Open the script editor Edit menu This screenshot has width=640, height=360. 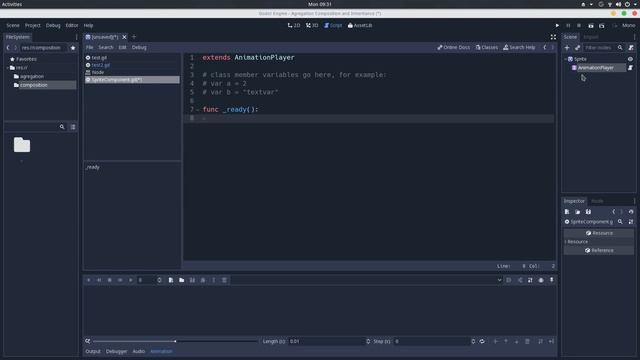point(122,47)
